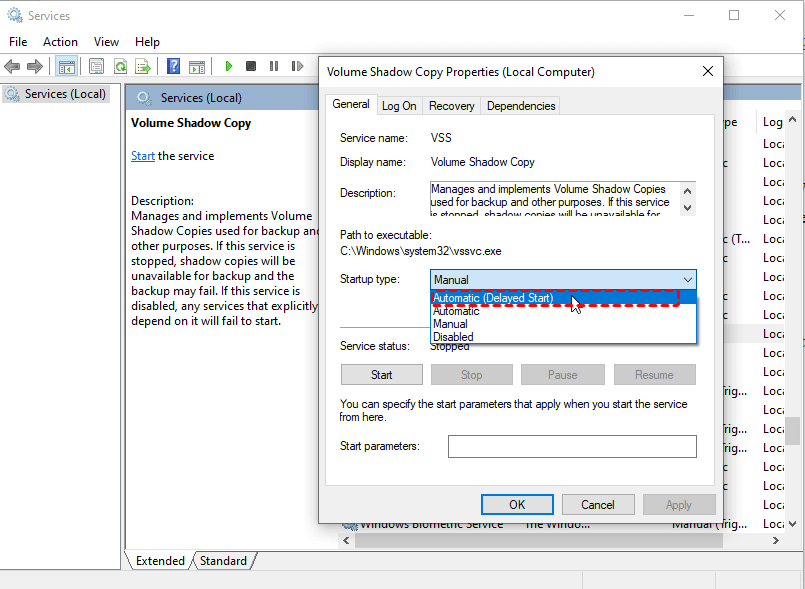The height and width of the screenshot is (589, 805).
Task: Click the Stop Service square icon
Action: click(250, 67)
